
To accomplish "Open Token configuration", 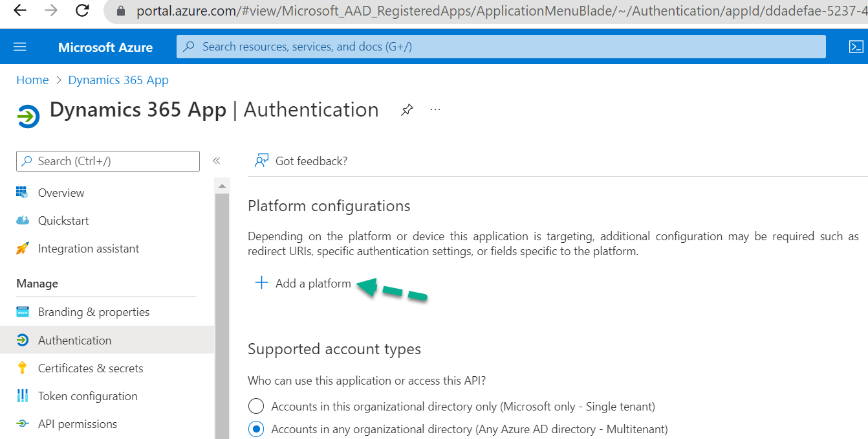I will 88,396.
